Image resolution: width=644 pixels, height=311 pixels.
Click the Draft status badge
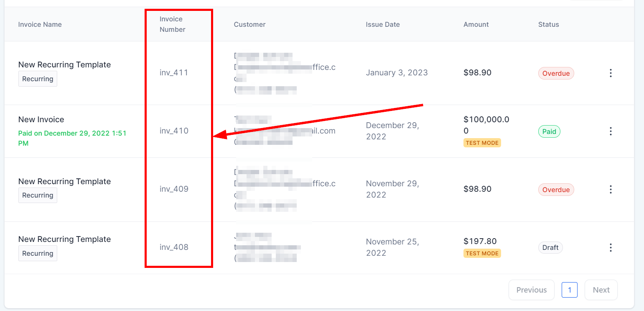pyautogui.click(x=550, y=248)
